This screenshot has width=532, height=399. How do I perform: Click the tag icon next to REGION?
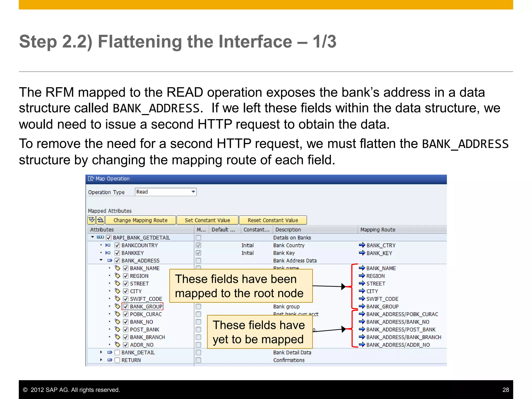click(118, 276)
